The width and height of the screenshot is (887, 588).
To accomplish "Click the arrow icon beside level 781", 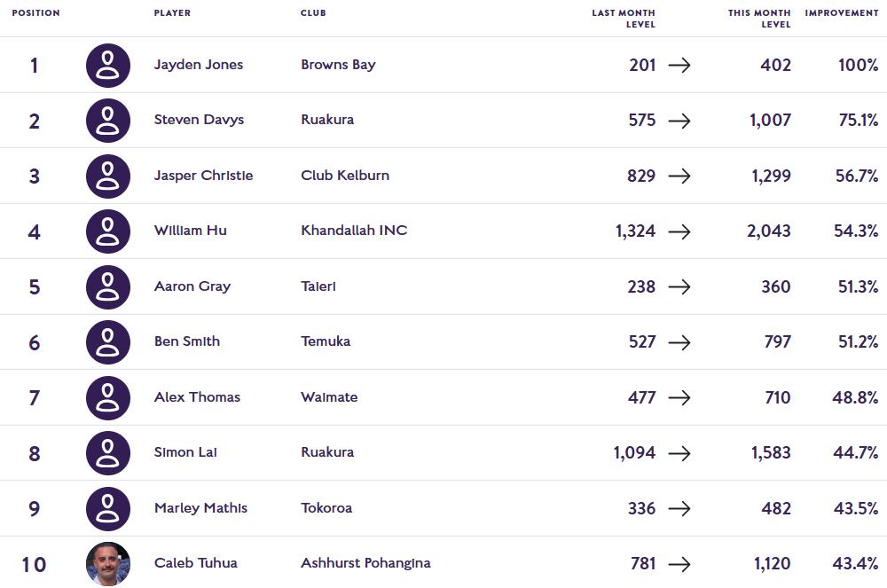I will [679, 563].
